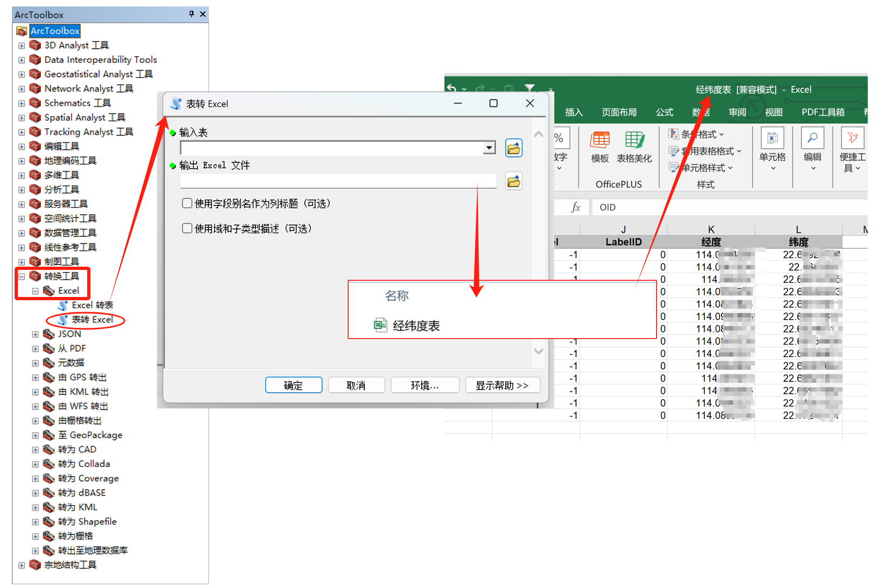884x588 pixels.
Task: Select the ArcToolbox root toolbox icon
Action: [x=22, y=31]
